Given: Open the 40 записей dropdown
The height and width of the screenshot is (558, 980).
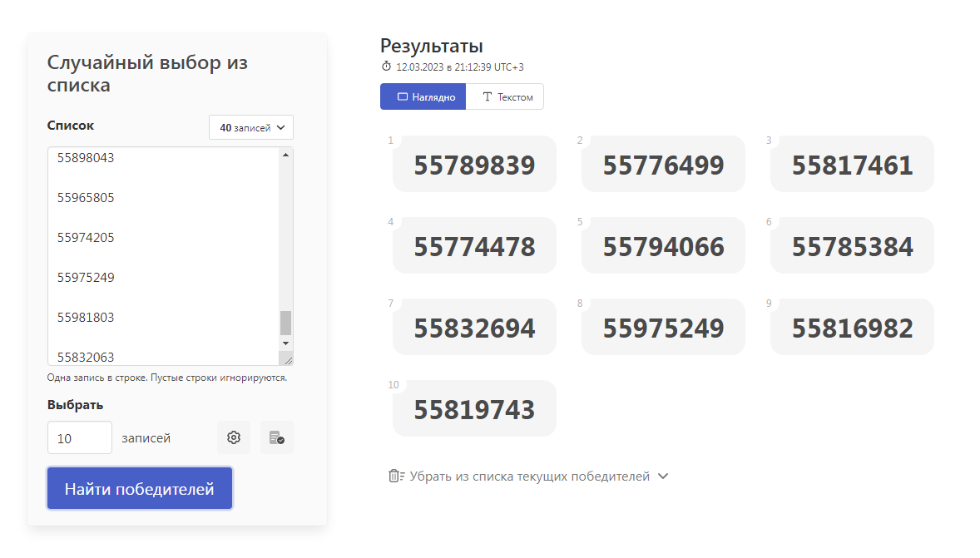Looking at the screenshot, I should pyautogui.click(x=251, y=128).
